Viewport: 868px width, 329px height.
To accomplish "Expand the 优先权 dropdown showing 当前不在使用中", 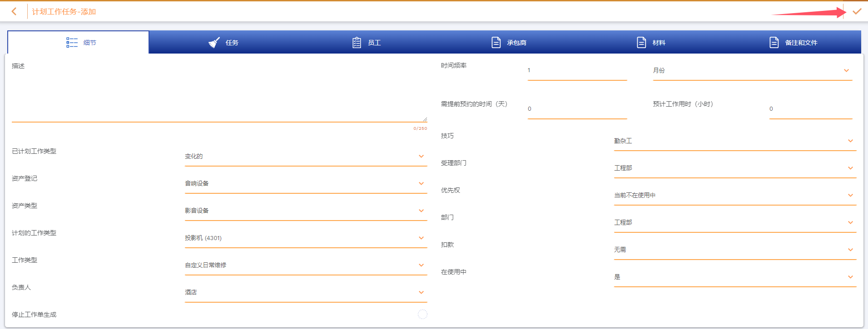I will tap(735, 196).
